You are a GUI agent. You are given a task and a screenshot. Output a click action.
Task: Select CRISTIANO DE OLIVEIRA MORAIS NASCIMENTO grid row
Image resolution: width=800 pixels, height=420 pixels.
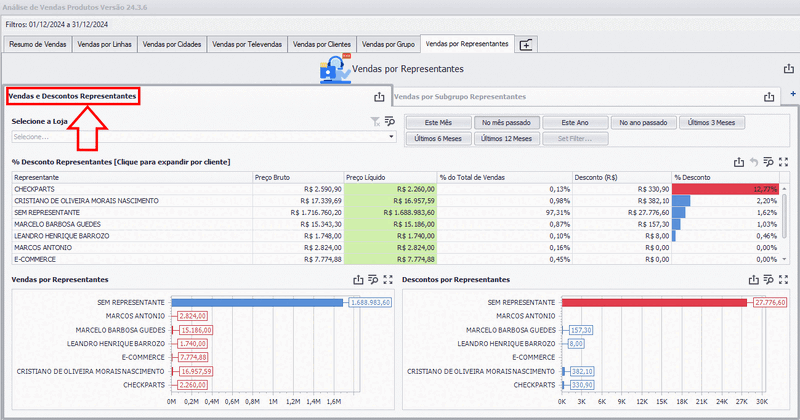point(395,201)
